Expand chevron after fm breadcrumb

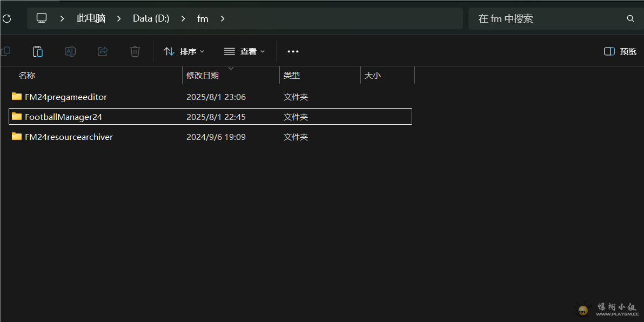[223, 18]
